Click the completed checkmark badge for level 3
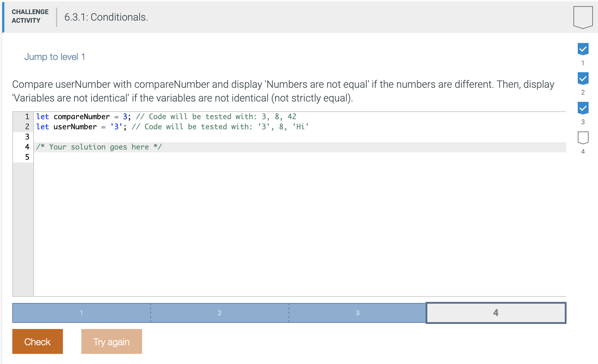Screen dimensions: 598x364 pyautogui.click(x=583, y=108)
